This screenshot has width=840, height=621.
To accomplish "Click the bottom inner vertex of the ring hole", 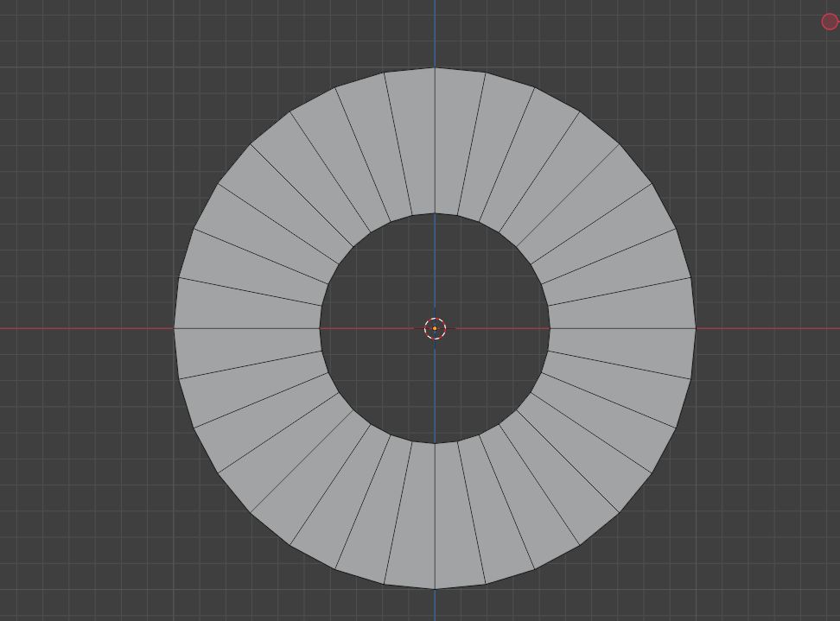I will tap(435, 443).
